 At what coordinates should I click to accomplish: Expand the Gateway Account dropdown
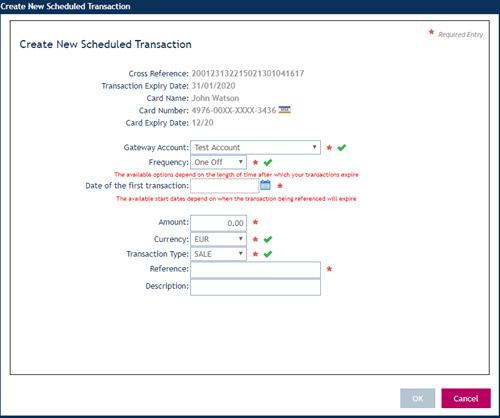tap(255, 147)
